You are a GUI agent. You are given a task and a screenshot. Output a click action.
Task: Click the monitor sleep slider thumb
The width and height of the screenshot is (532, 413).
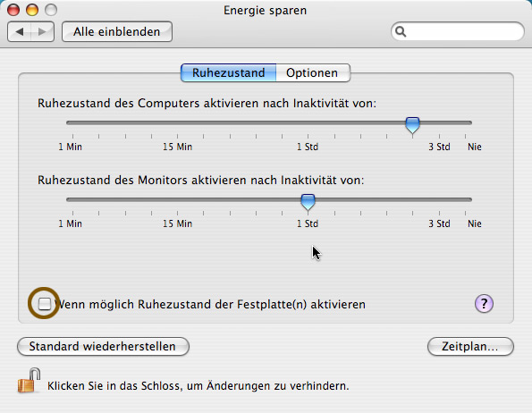(x=308, y=202)
